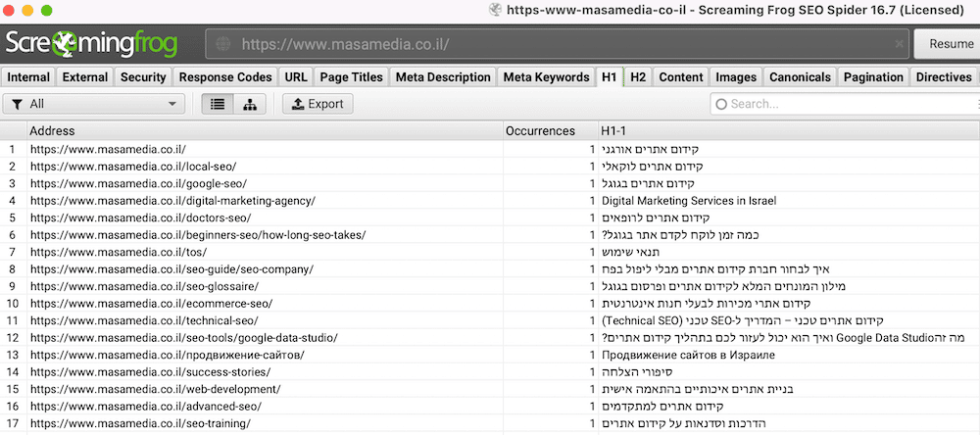980x435 pixels.
Task: Click the search magnifier icon
Action: click(720, 105)
